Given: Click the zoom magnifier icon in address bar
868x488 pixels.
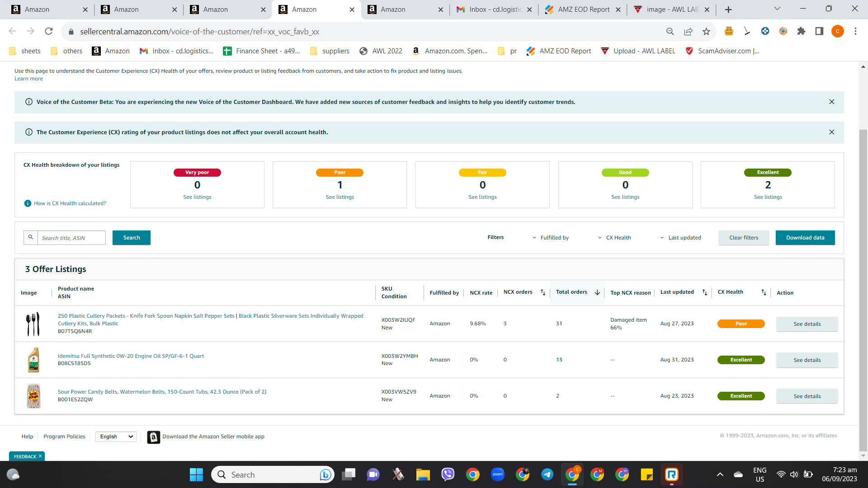Looking at the screenshot, I should (x=670, y=31).
